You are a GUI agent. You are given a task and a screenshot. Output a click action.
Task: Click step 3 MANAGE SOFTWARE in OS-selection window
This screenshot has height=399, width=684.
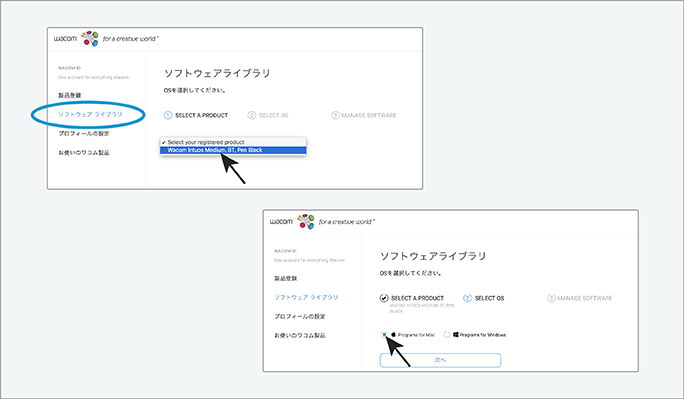point(579,298)
